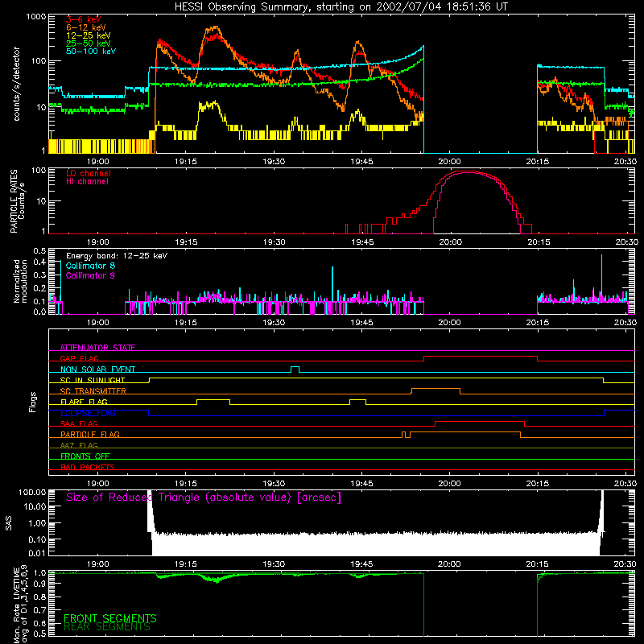Click the 20:00 time label under particle rates panel

click(x=450, y=242)
